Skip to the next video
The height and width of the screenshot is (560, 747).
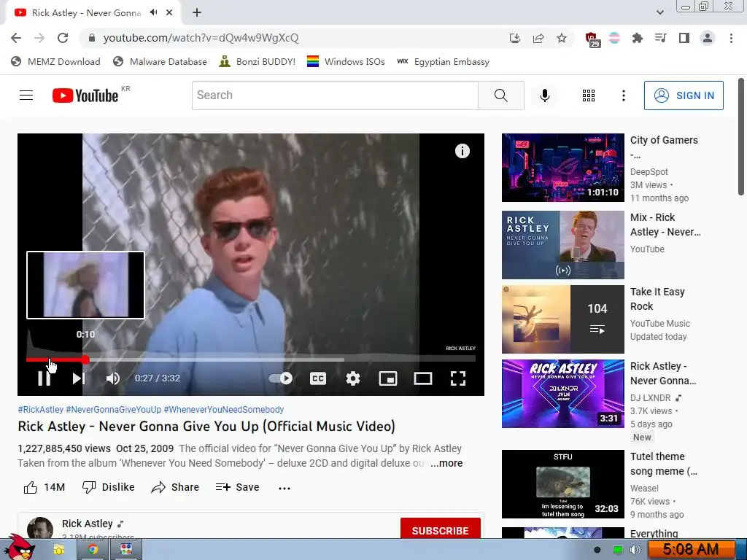78,378
